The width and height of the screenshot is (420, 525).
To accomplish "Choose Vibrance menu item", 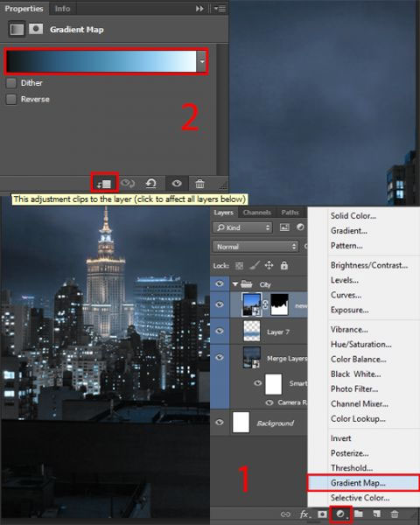I will (x=349, y=330).
